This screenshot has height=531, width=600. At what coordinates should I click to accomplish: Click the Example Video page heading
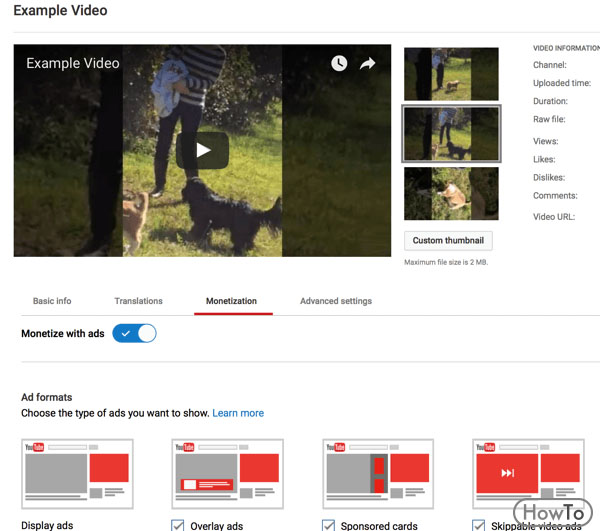(60, 10)
